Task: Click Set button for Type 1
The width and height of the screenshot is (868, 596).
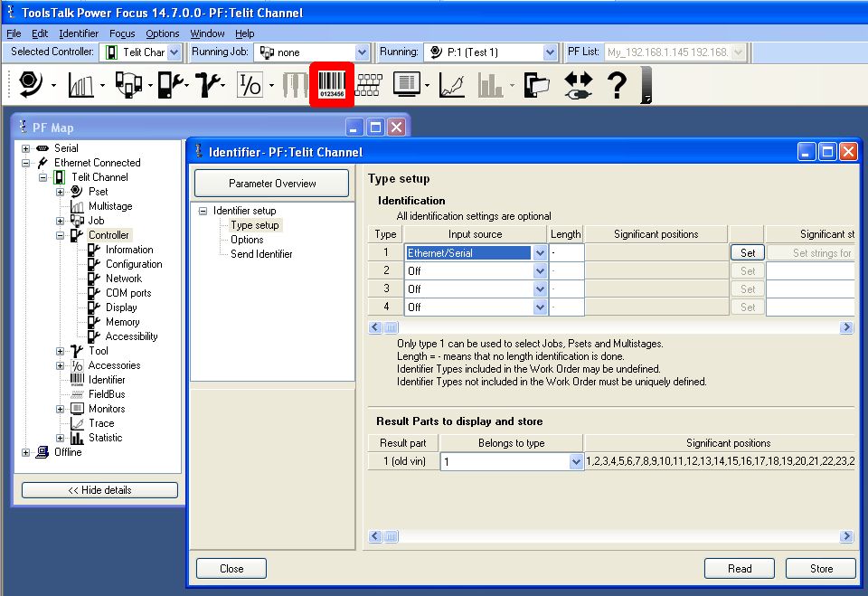Action: click(x=748, y=253)
